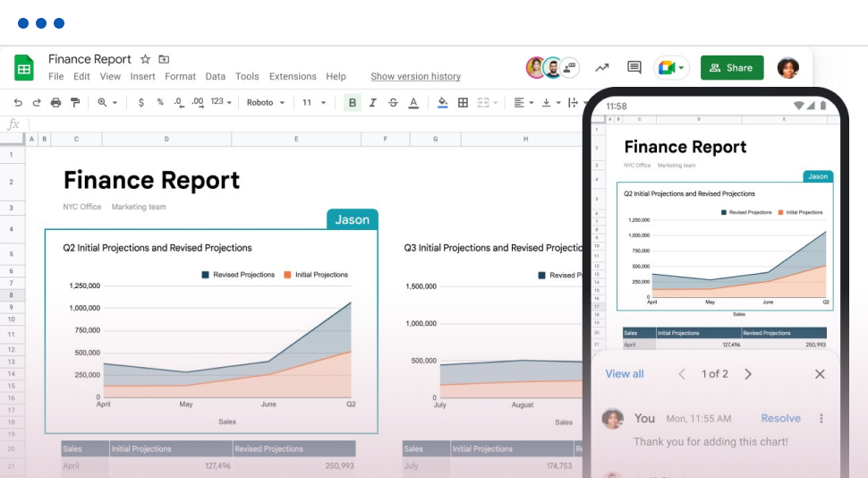Expand the Roboto font dropdown
868x478 pixels.
click(266, 103)
